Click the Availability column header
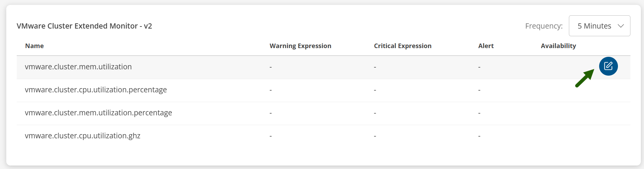The height and width of the screenshot is (169, 644). point(558,46)
